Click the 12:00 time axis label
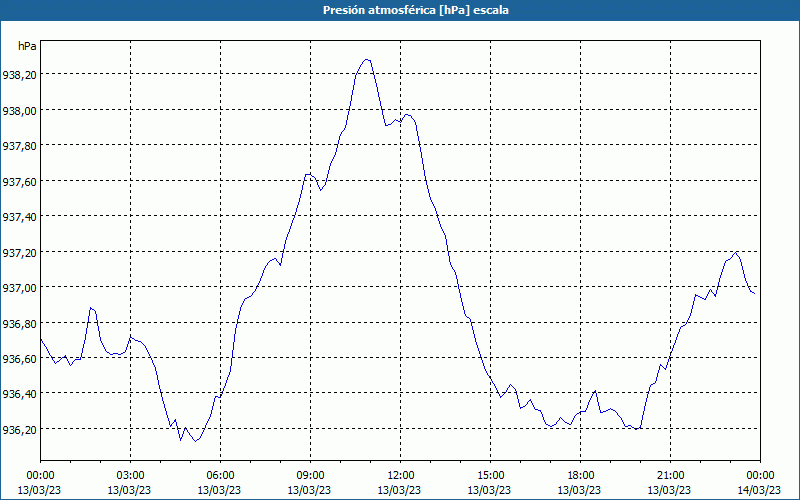800x500 pixels. tap(401, 476)
